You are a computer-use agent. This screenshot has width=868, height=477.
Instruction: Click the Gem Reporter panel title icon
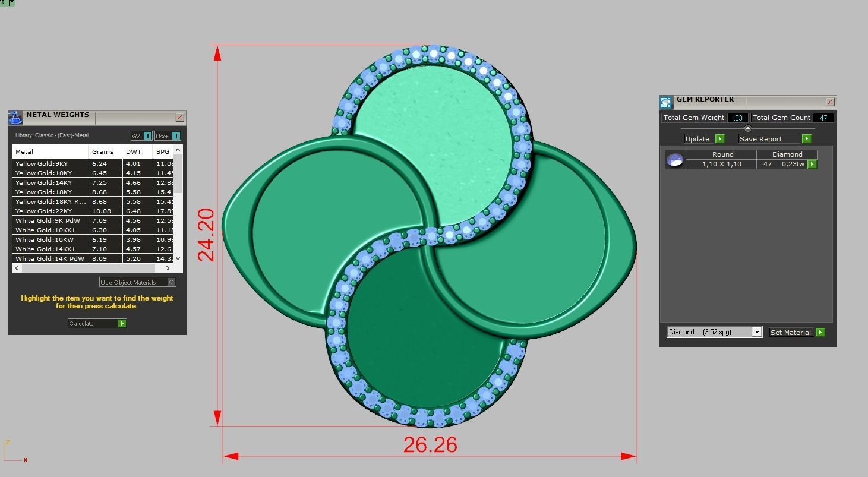click(x=666, y=102)
